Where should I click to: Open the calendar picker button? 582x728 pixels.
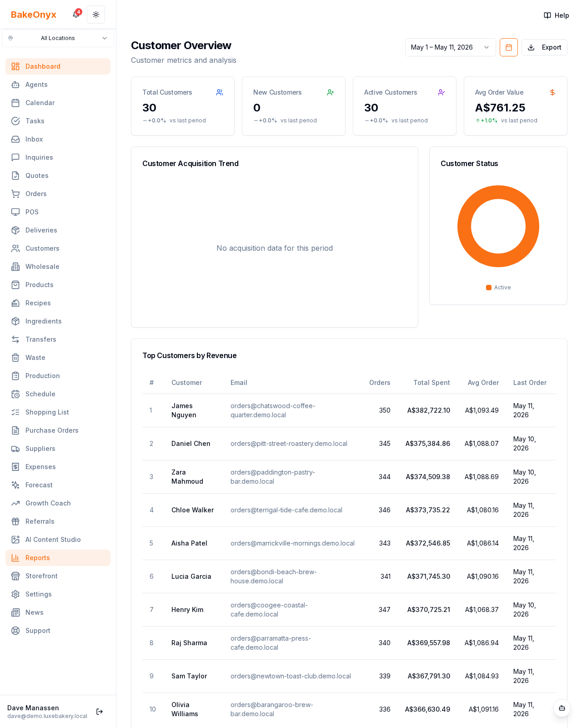click(x=509, y=47)
